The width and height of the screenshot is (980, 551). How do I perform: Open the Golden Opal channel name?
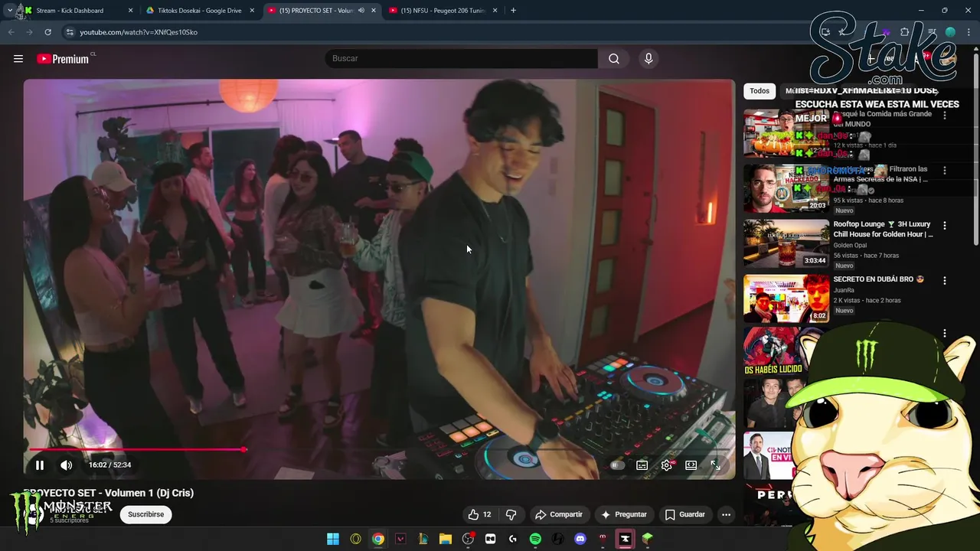tap(850, 246)
